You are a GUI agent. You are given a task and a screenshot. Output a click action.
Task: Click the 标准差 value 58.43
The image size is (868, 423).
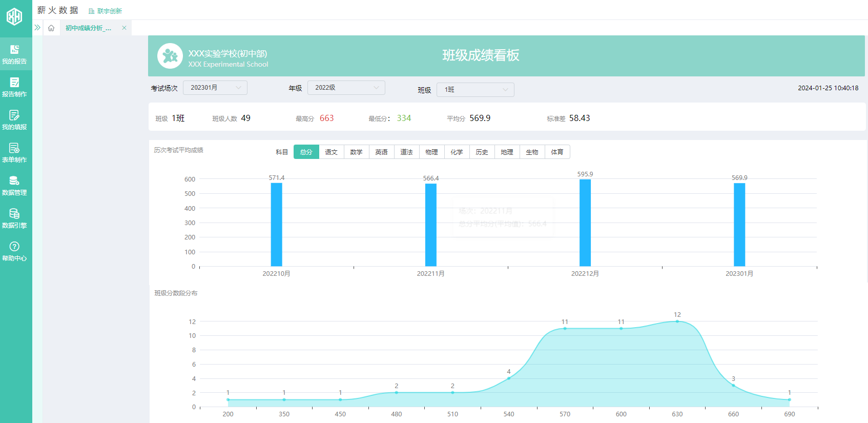click(x=580, y=118)
